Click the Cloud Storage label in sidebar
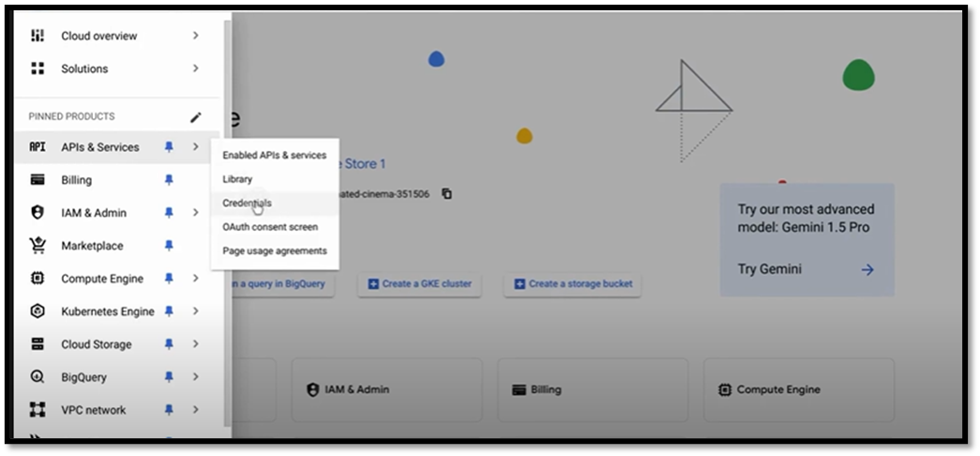This screenshot has height=456, width=980. coord(97,344)
